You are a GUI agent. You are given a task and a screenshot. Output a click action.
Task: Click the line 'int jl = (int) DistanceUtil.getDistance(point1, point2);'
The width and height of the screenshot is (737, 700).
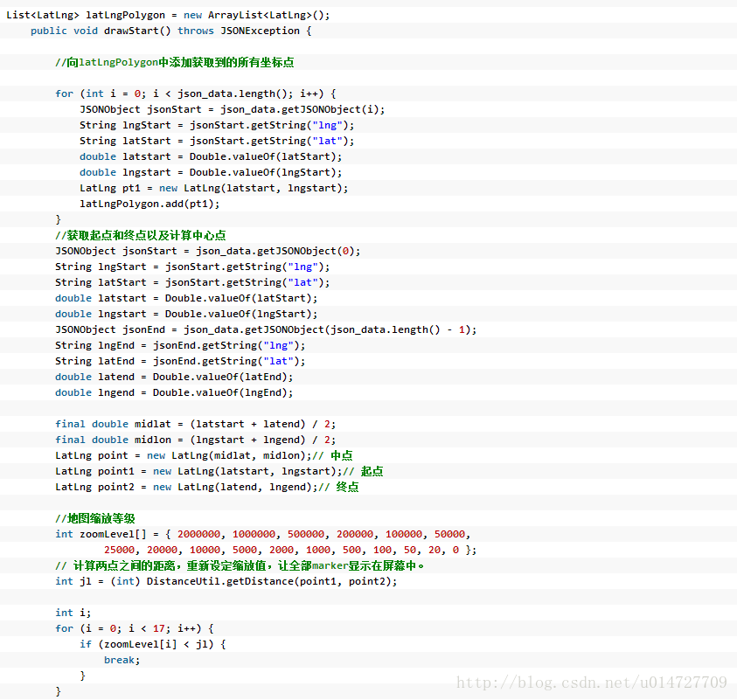click(226, 582)
